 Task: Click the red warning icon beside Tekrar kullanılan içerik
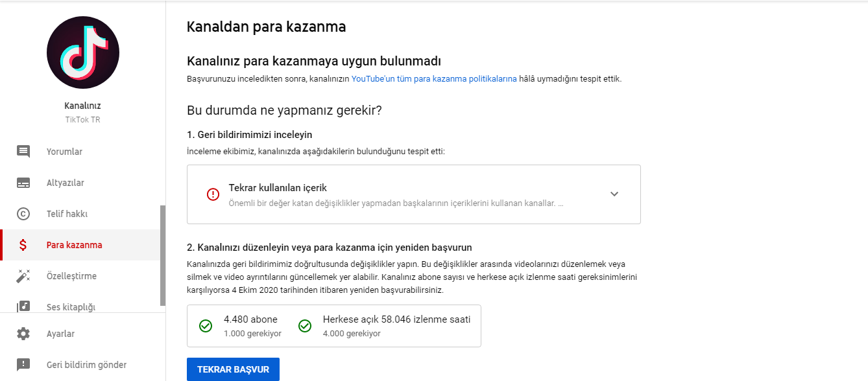pos(213,194)
